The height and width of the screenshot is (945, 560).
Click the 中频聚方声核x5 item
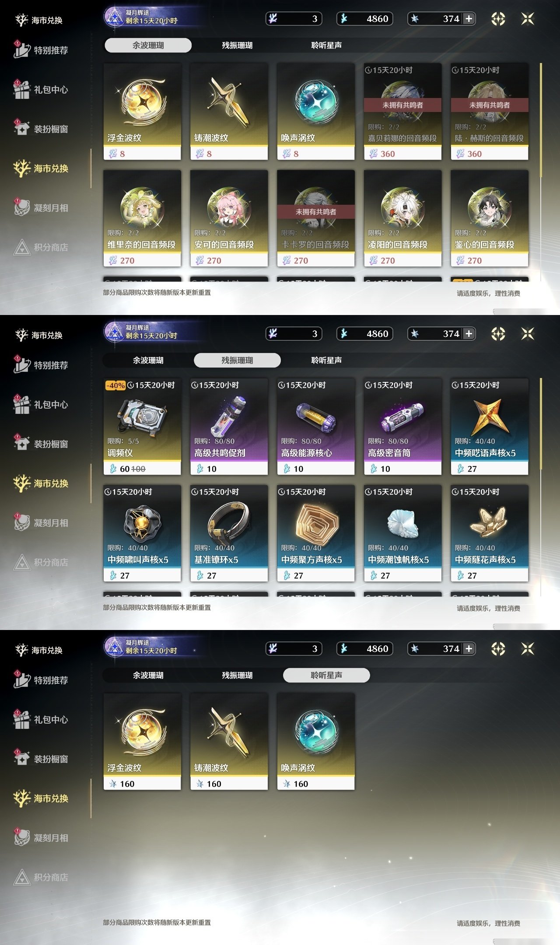click(x=316, y=533)
